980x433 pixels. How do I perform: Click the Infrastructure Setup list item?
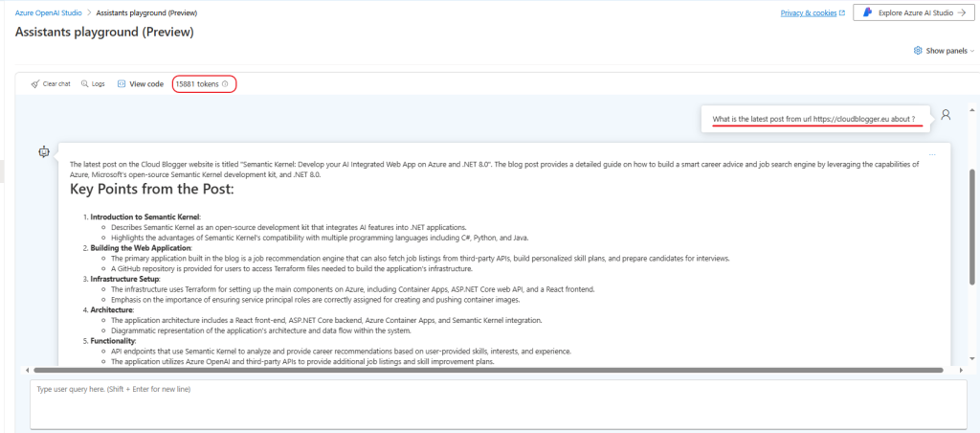pos(125,279)
